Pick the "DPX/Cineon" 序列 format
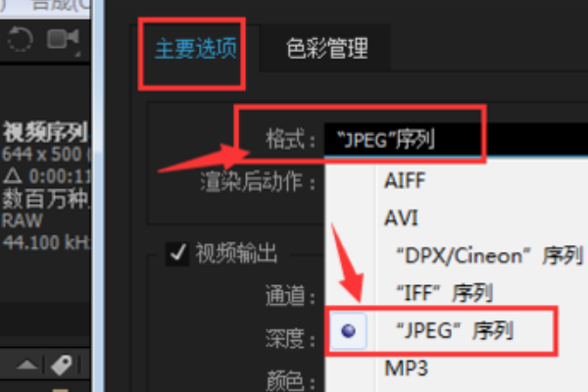 489,256
